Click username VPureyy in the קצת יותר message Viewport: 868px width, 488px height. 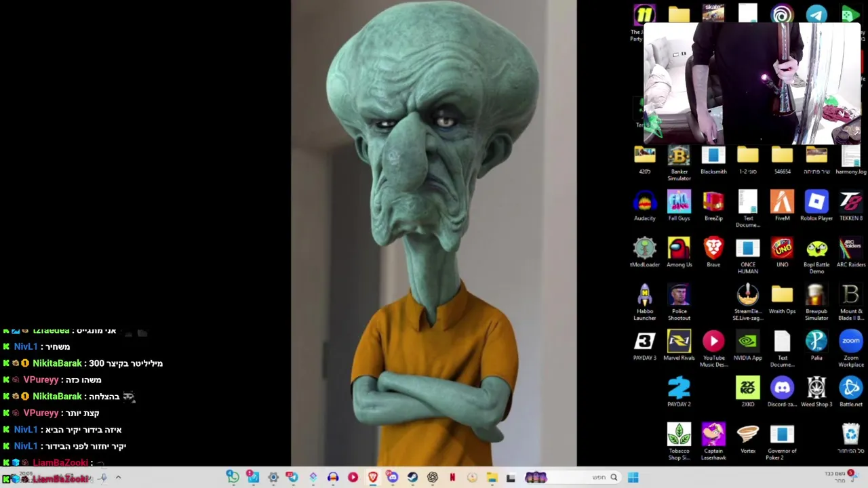[41, 413]
